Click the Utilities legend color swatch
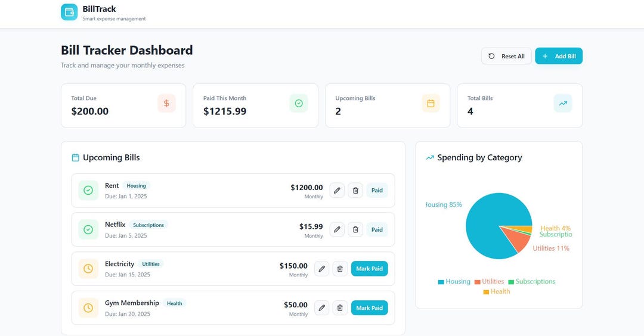 tap(477, 282)
